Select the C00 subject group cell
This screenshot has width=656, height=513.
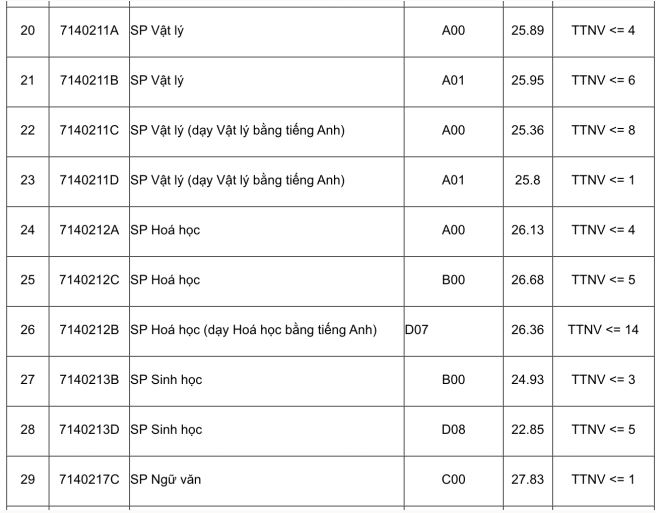coord(453,480)
